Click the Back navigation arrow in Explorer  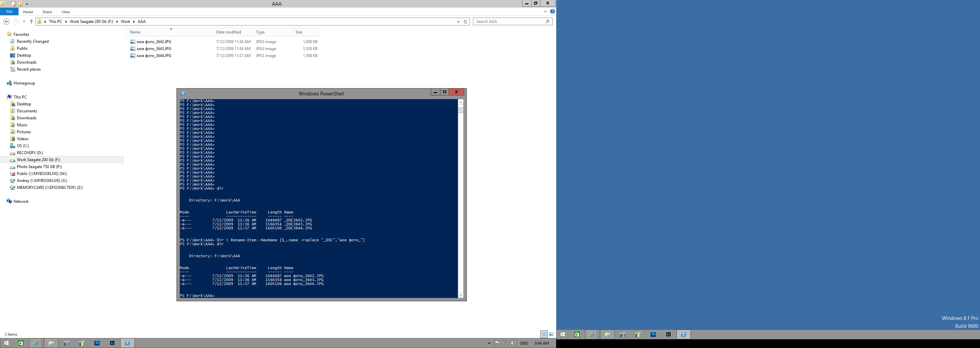click(x=6, y=22)
